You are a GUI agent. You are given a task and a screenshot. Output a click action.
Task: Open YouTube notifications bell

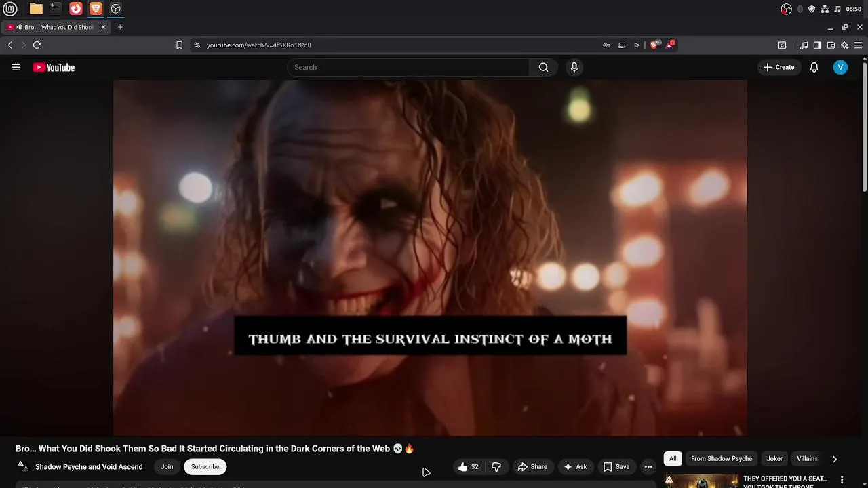click(814, 67)
